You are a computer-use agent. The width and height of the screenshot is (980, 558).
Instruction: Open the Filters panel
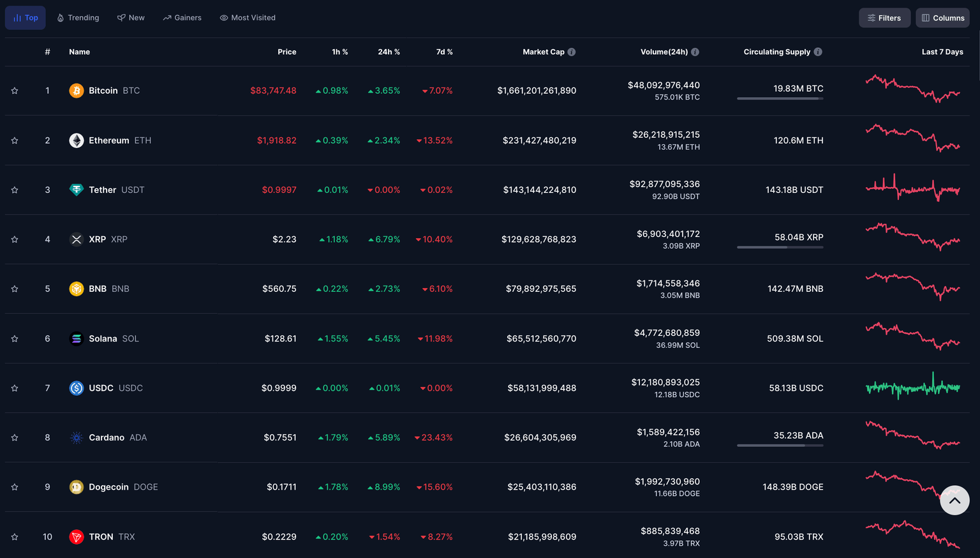pyautogui.click(x=884, y=17)
